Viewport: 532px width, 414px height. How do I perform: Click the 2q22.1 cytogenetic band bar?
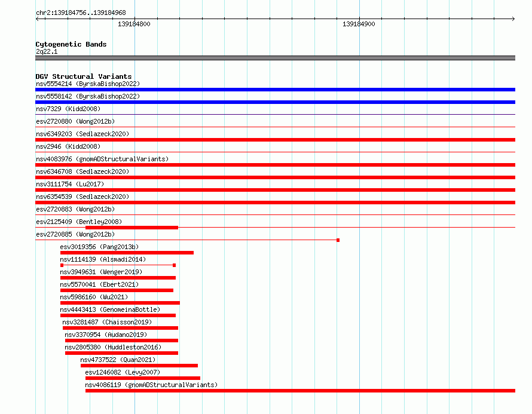(x=275, y=58)
